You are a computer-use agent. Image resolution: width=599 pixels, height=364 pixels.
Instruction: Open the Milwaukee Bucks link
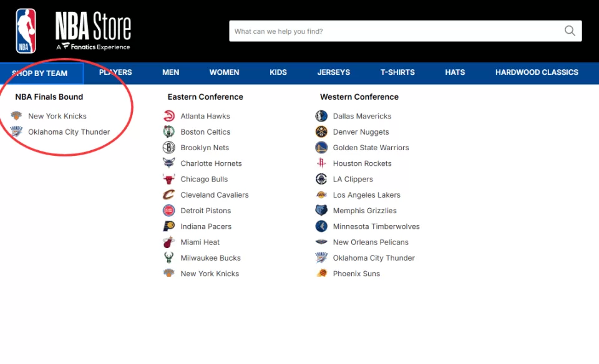(210, 258)
